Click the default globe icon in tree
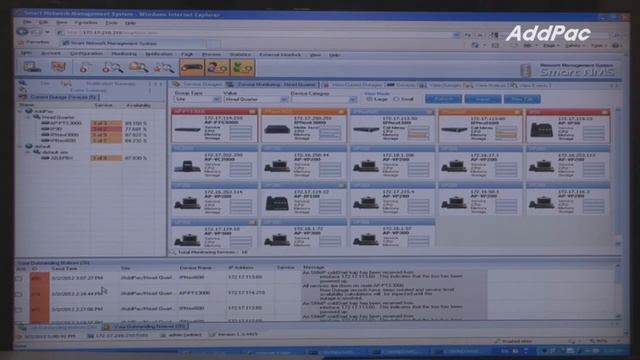 (29, 146)
